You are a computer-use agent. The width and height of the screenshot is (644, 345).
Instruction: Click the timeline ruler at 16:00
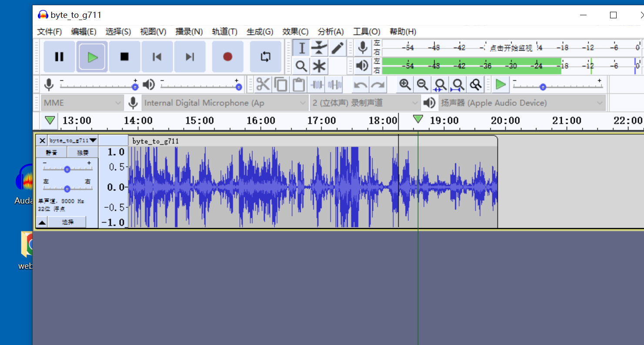(x=261, y=121)
